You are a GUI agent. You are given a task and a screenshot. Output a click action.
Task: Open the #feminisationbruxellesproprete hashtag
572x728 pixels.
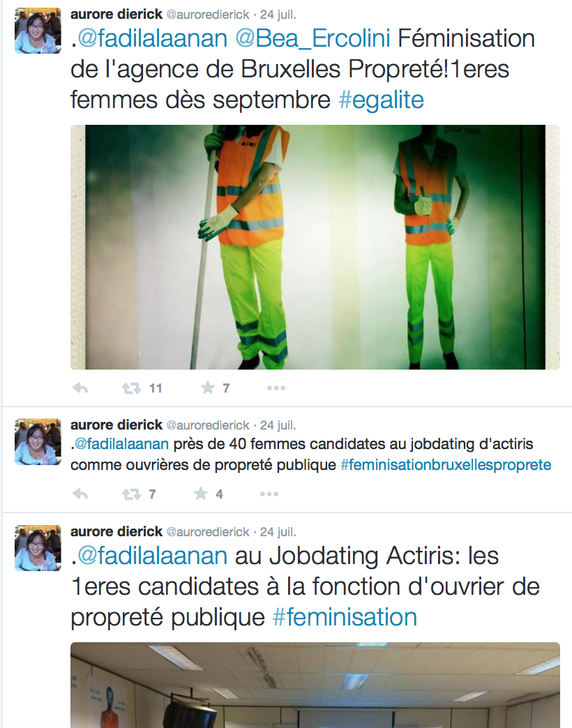click(x=446, y=464)
